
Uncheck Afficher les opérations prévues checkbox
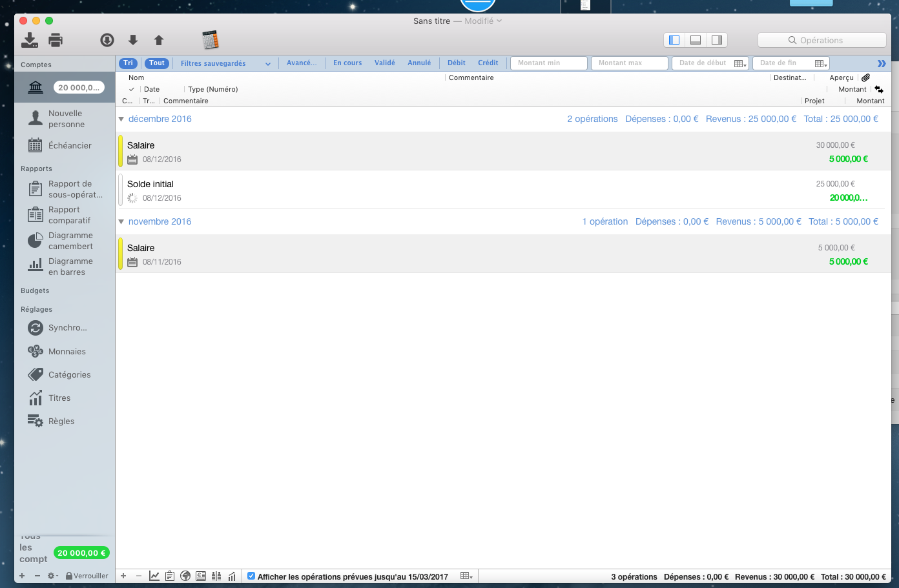(251, 576)
